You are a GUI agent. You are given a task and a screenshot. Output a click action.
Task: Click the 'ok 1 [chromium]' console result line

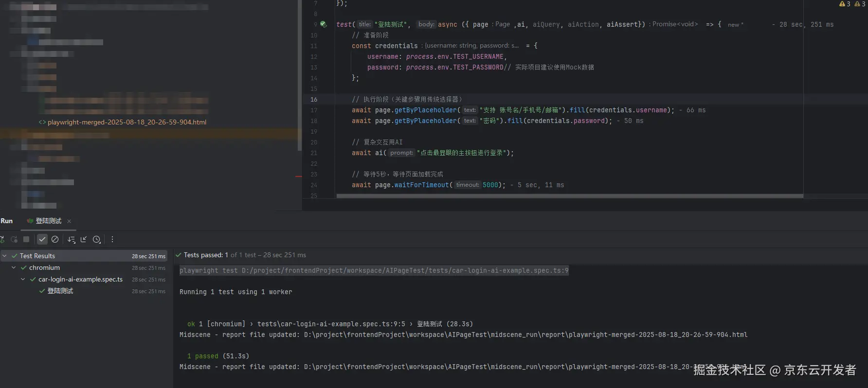point(330,324)
